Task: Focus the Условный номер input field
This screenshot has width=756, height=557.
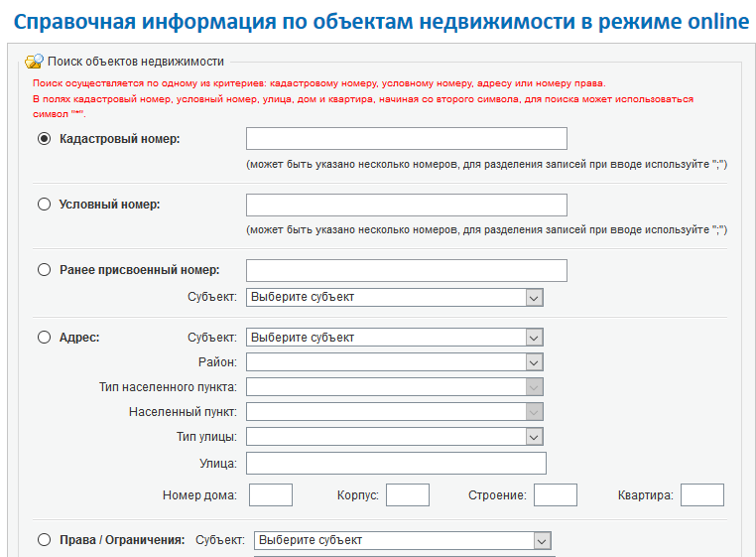Action: click(x=407, y=206)
